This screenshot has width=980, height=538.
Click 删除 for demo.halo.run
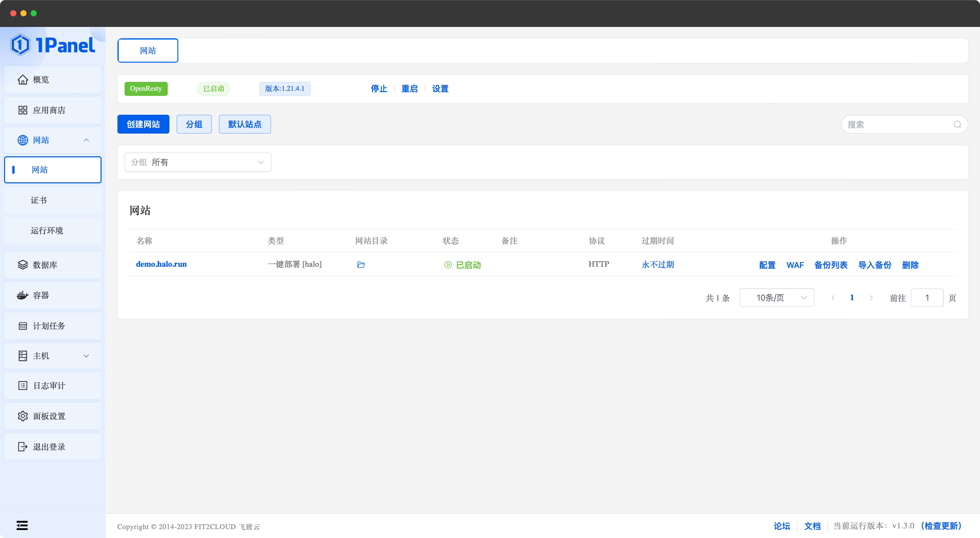[910, 265]
